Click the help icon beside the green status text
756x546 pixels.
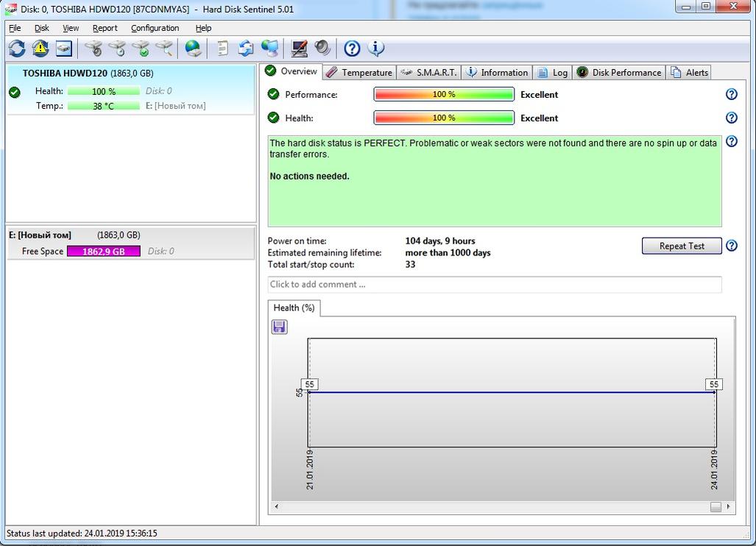tap(732, 141)
